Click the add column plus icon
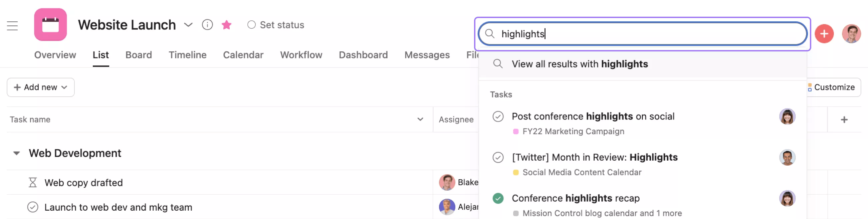868x219 pixels. click(x=844, y=120)
